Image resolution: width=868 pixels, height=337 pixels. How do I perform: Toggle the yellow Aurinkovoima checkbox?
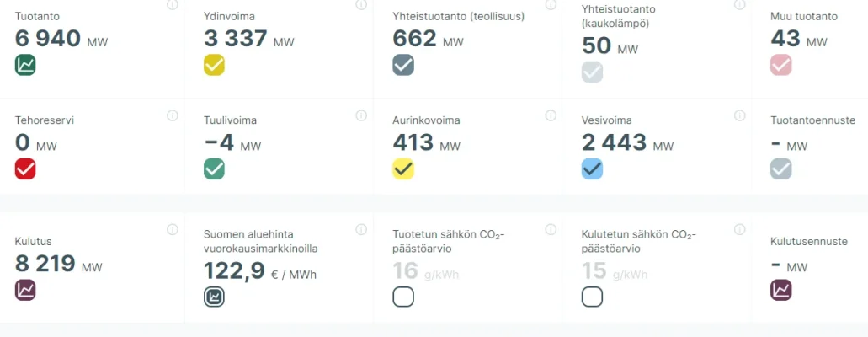(x=403, y=168)
